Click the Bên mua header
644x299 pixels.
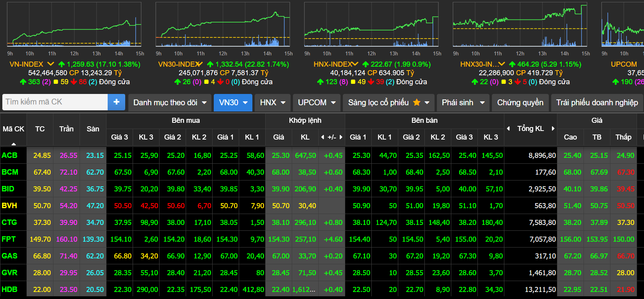[186, 120]
